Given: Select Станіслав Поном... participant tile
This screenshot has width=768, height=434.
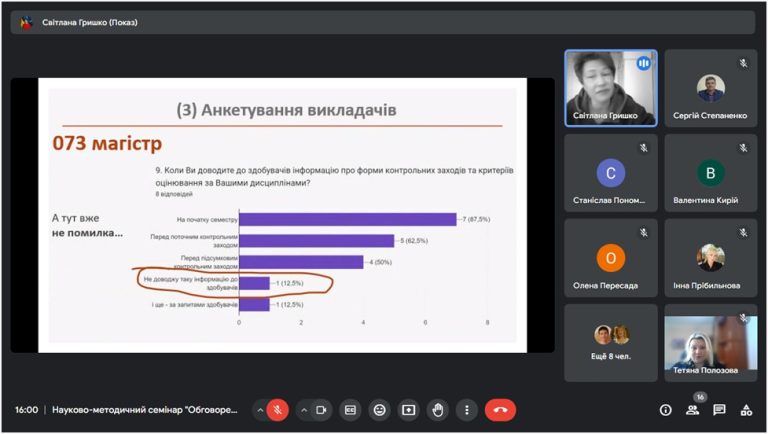Looking at the screenshot, I should 611,173.
